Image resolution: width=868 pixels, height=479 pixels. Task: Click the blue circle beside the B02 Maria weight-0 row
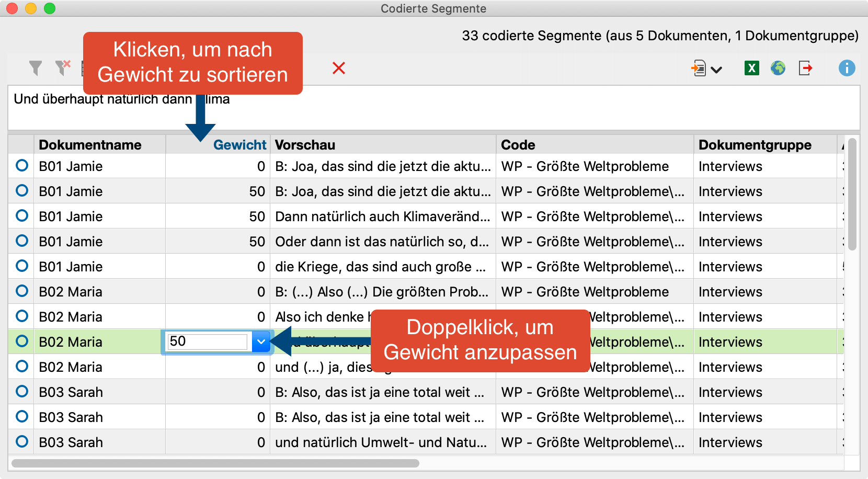[21, 291]
